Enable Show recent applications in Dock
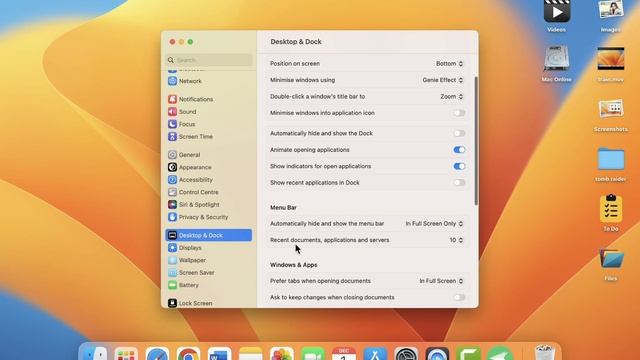This screenshot has height=360, width=640. [x=459, y=183]
